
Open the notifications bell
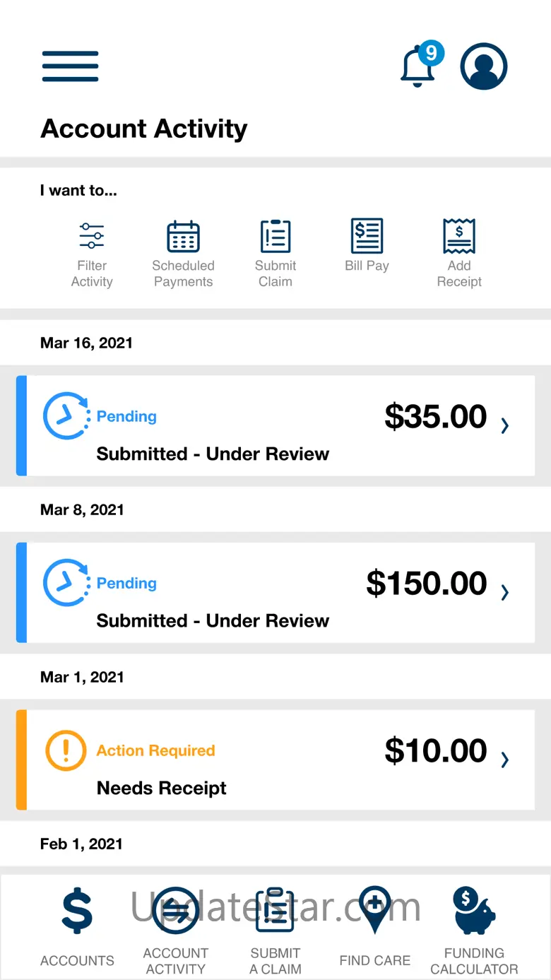(419, 66)
